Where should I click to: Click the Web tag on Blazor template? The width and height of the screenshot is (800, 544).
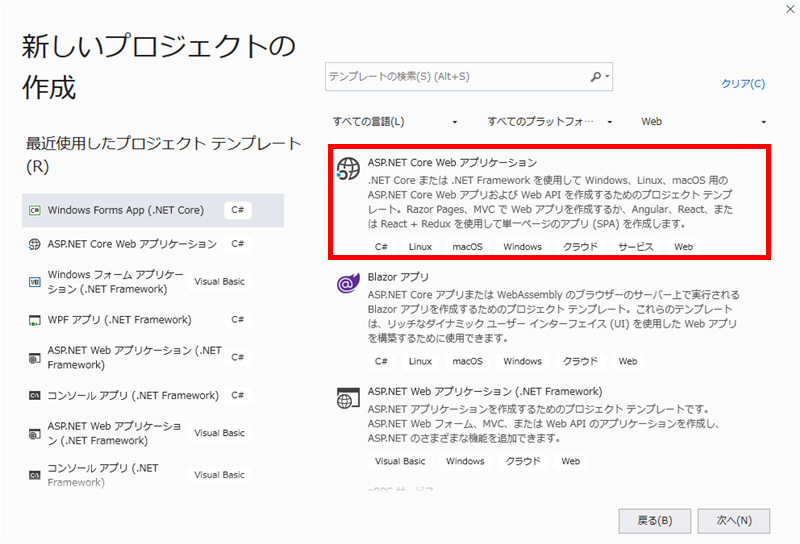pos(628,361)
